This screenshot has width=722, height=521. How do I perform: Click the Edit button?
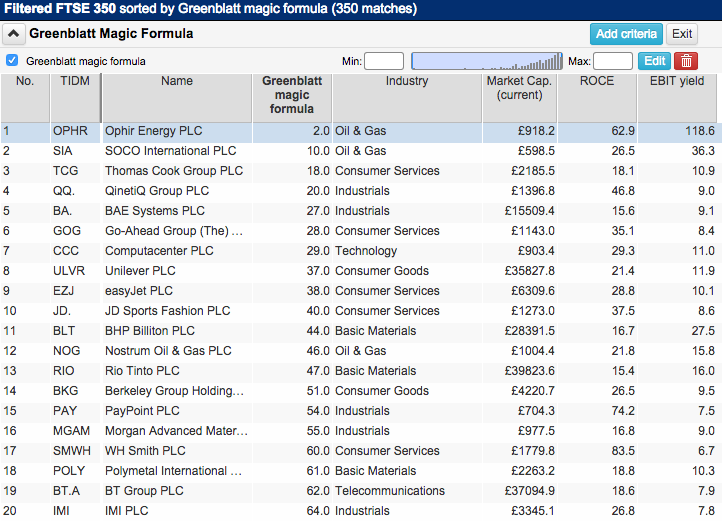tap(654, 61)
